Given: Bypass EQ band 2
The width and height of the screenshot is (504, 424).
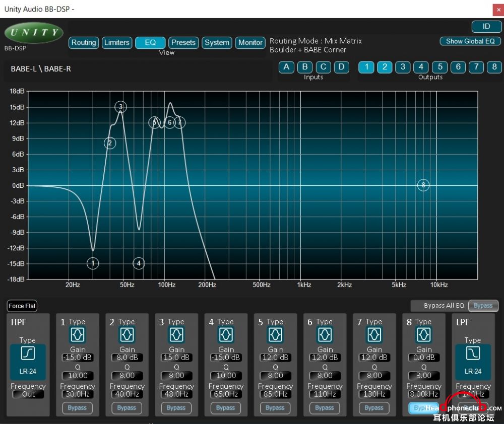Looking at the screenshot, I should pos(127,408).
